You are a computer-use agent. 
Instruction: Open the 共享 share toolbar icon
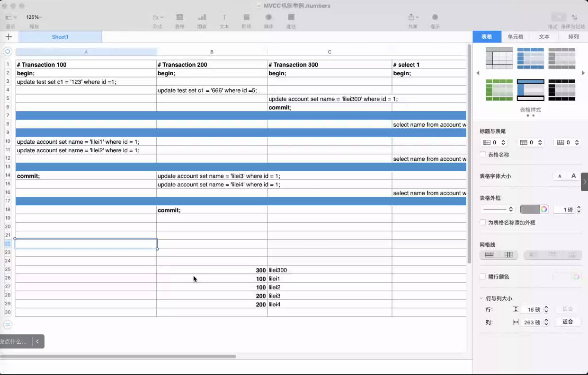tap(413, 17)
